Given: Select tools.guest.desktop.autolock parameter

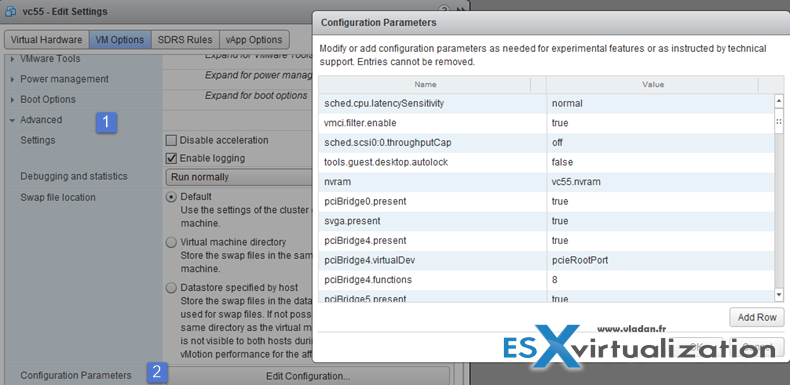Looking at the screenshot, I should point(386,162).
